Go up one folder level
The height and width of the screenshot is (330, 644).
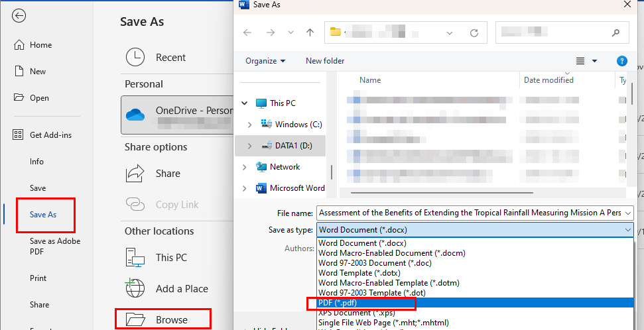point(310,32)
